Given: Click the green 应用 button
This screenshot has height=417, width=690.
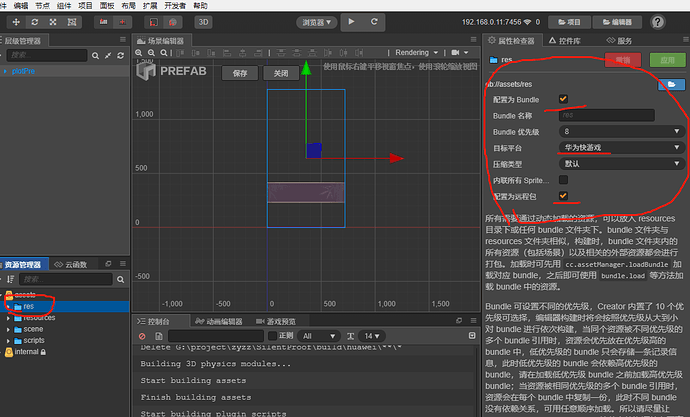Looking at the screenshot, I should (667, 60).
